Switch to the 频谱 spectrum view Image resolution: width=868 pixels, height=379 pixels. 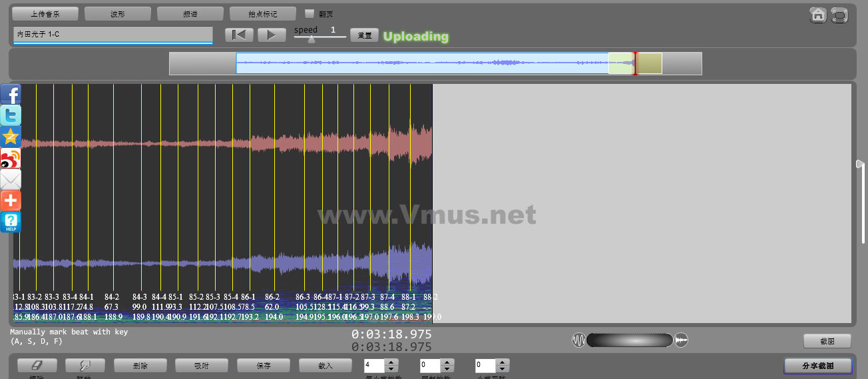pyautogui.click(x=190, y=14)
